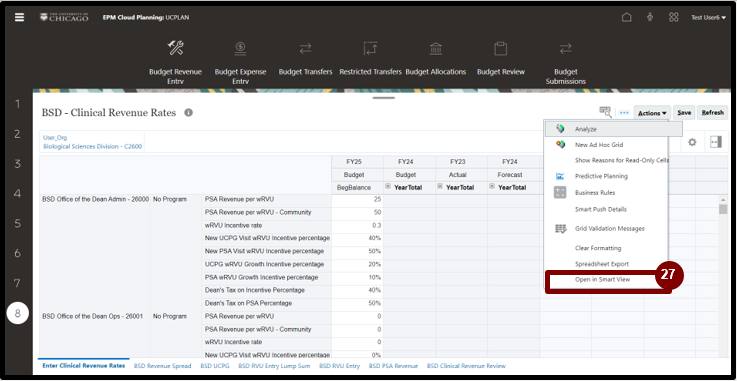Viewport: 737px width, 381px height.
Task: Expand FY23 Actual YearTotal column
Action: (439, 187)
